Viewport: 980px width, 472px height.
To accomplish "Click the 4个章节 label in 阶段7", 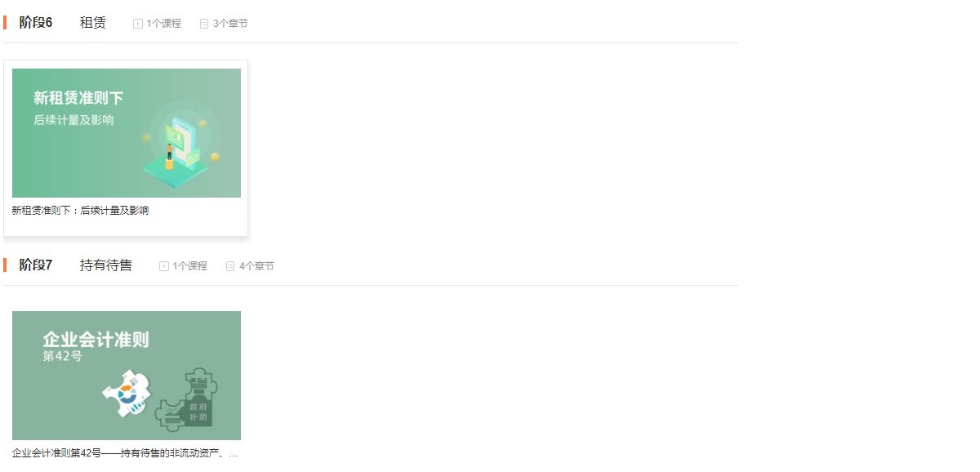I will (256, 266).
